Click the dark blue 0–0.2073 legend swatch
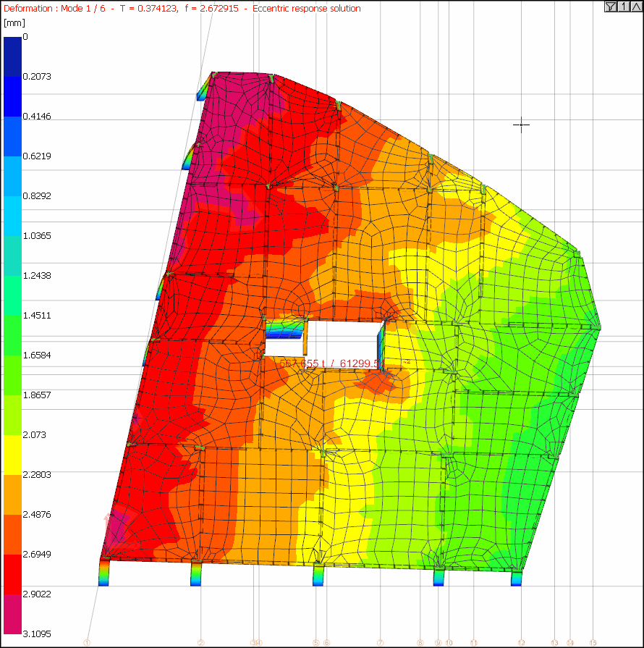The height and width of the screenshot is (648, 644). coord(13,56)
